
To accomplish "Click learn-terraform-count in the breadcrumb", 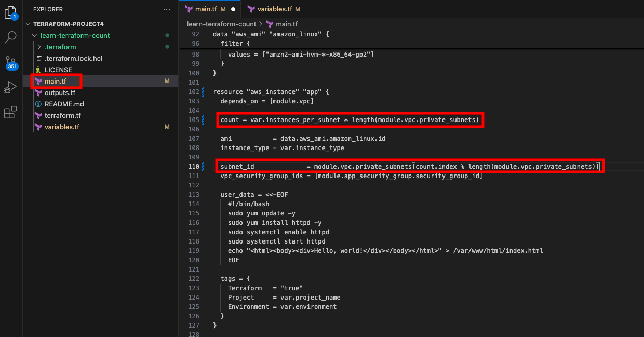I will pyautogui.click(x=222, y=24).
